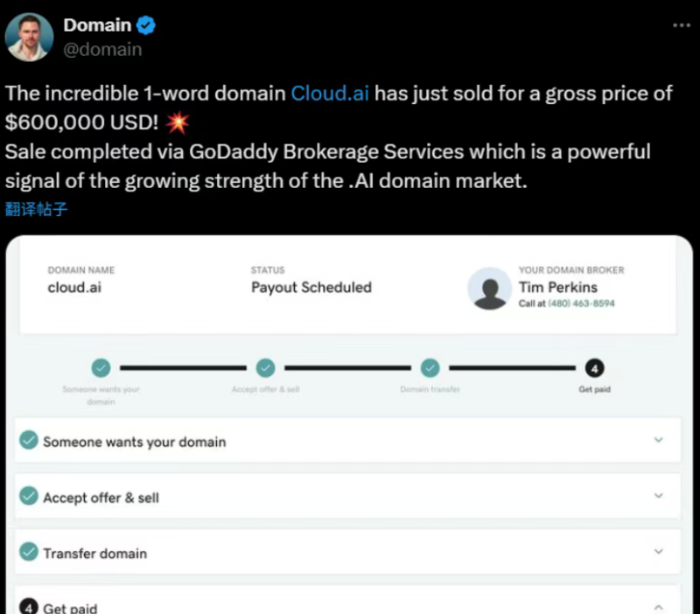Screen dimensions: 700x614
Task: Collapse the Get paid section chevron
Action: (x=659, y=607)
